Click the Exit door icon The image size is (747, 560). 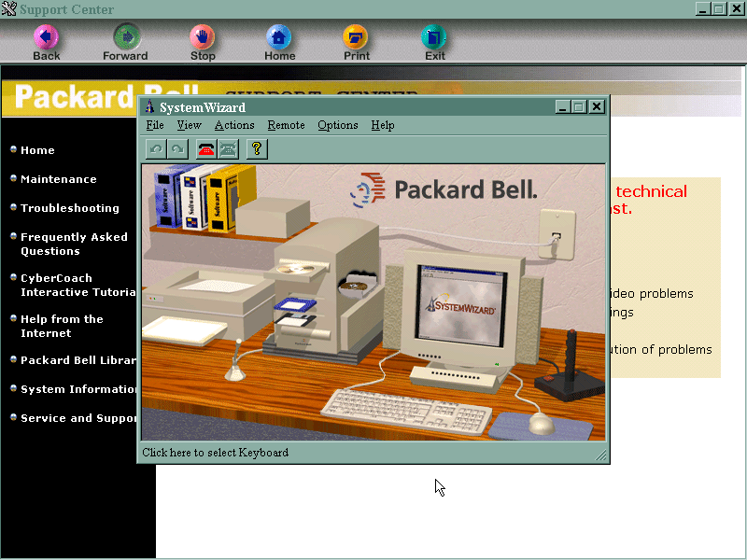tap(434, 37)
